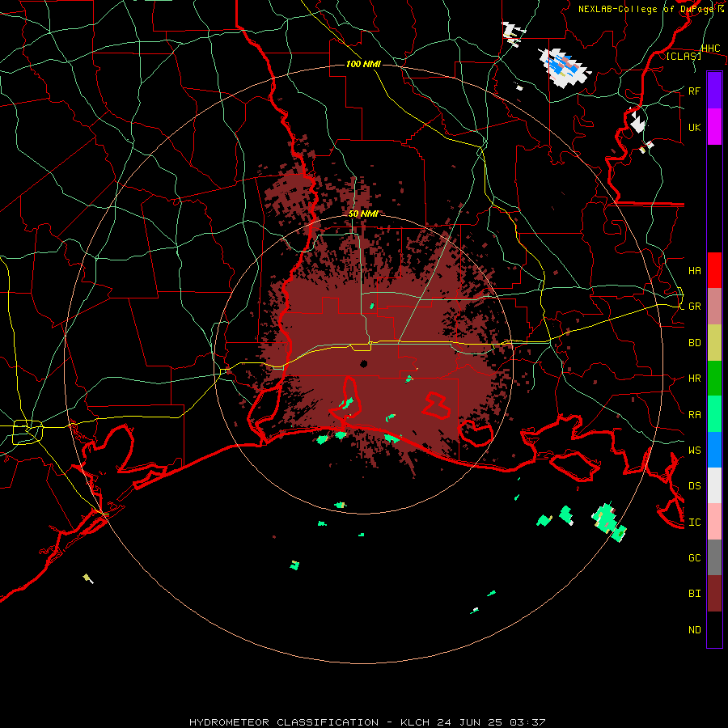Click the HR legend label
This screenshot has width=728, height=728.
695,379
